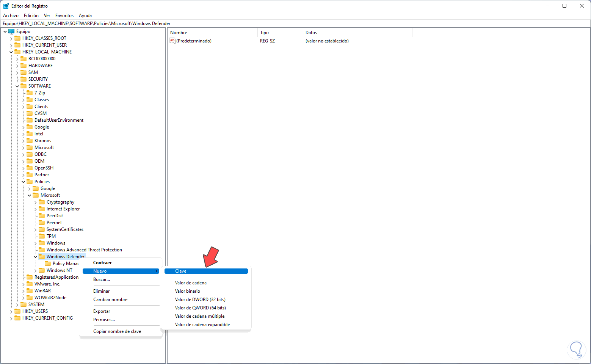Click the 7-Zip folder icon
Image resolution: width=591 pixels, height=364 pixels.
pos(30,93)
